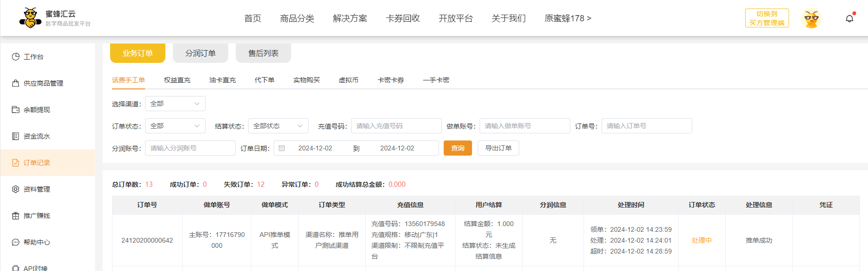Image resolution: width=868 pixels, height=271 pixels.
Task: Click the notification bell icon
Action: click(849, 18)
